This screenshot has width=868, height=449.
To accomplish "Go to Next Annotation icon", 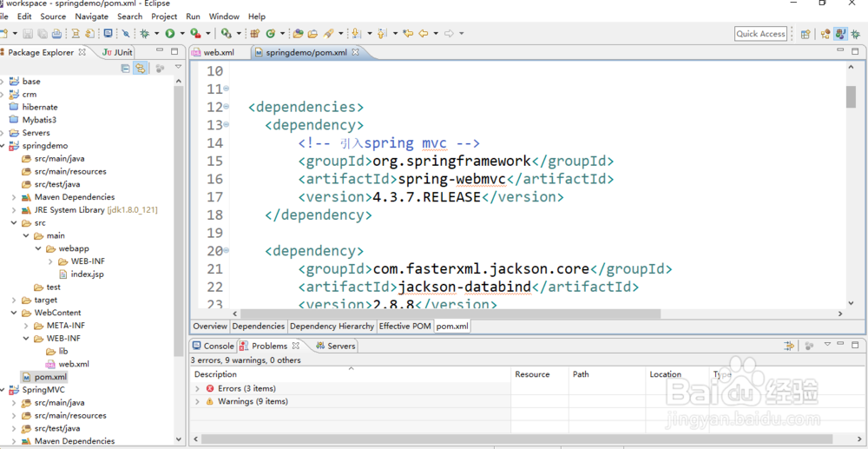I will [357, 34].
